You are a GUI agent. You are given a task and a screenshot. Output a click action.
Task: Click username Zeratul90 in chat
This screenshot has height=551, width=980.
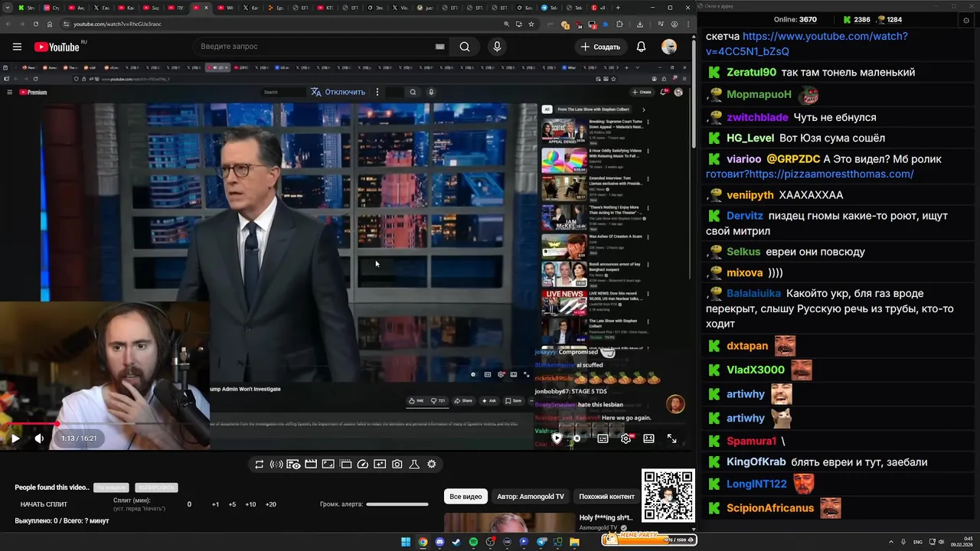click(751, 73)
